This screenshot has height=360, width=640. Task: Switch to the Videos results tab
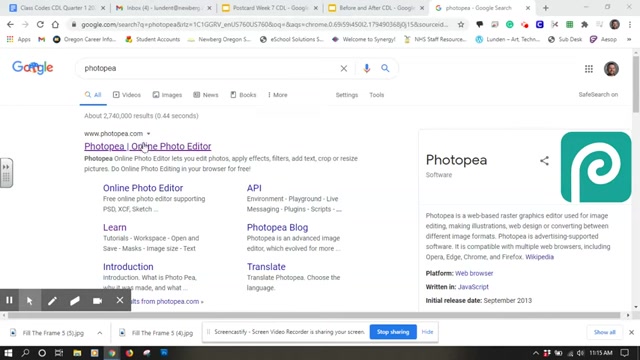click(x=127, y=95)
